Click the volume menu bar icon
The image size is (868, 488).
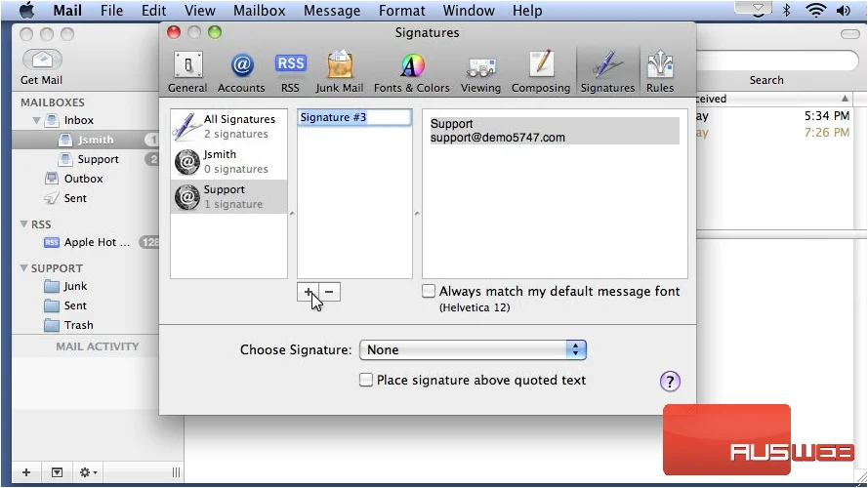(843, 10)
